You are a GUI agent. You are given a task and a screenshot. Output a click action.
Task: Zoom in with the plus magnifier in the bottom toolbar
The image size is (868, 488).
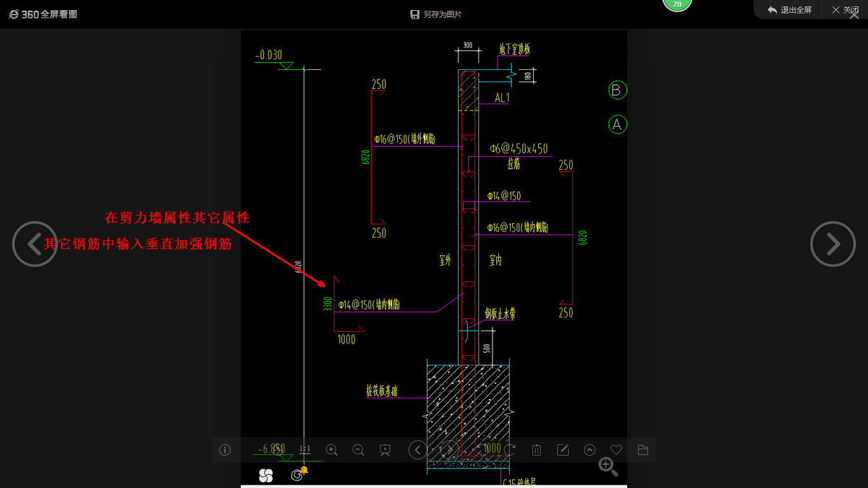pos(332,450)
